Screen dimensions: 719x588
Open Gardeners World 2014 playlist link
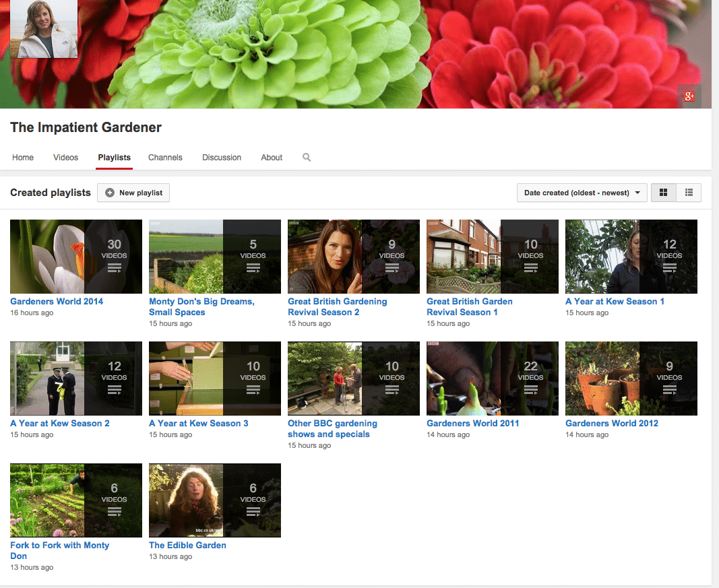click(57, 301)
